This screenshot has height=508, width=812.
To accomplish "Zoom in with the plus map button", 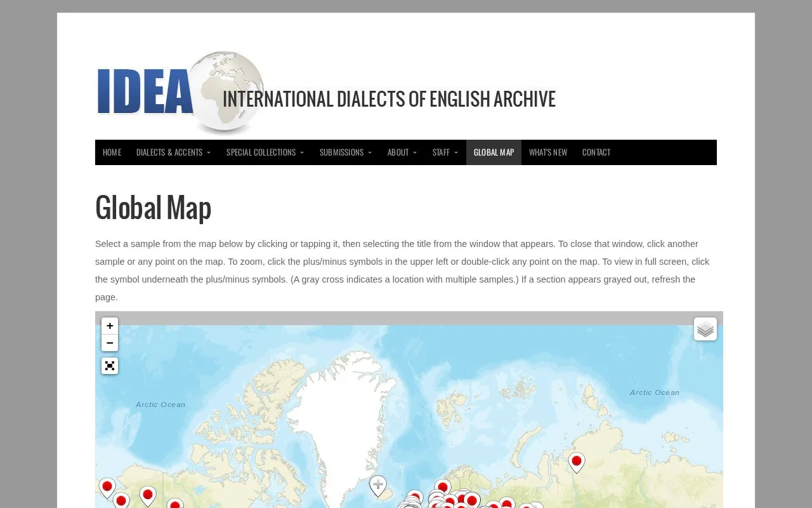I will tap(110, 326).
